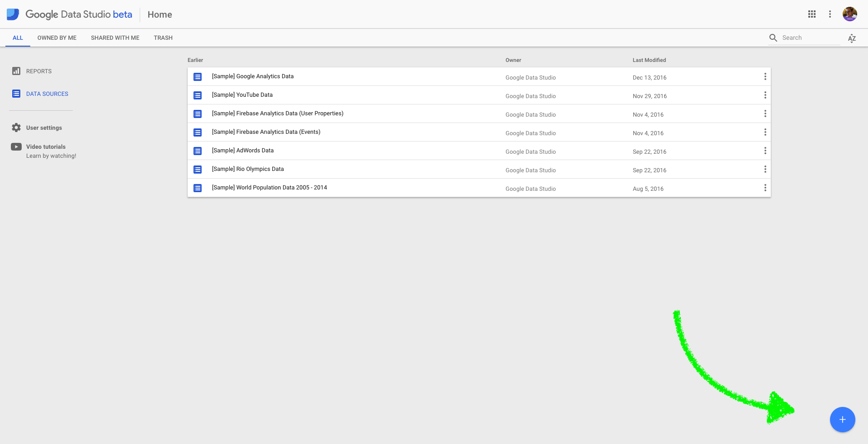Viewport: 868px width, 444px height.
Task: Click icon for World Population Data row
Action: pyautogui.click(x=198, y=188)
